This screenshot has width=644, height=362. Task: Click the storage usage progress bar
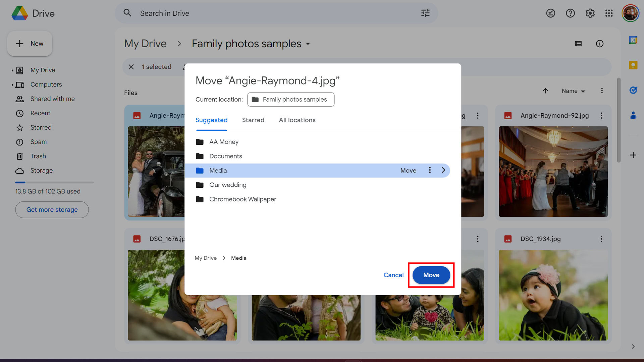[54, 182]
